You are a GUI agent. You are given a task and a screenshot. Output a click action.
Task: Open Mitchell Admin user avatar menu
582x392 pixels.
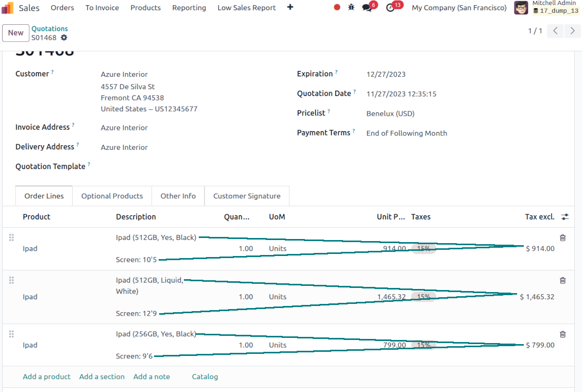point(521,7)
